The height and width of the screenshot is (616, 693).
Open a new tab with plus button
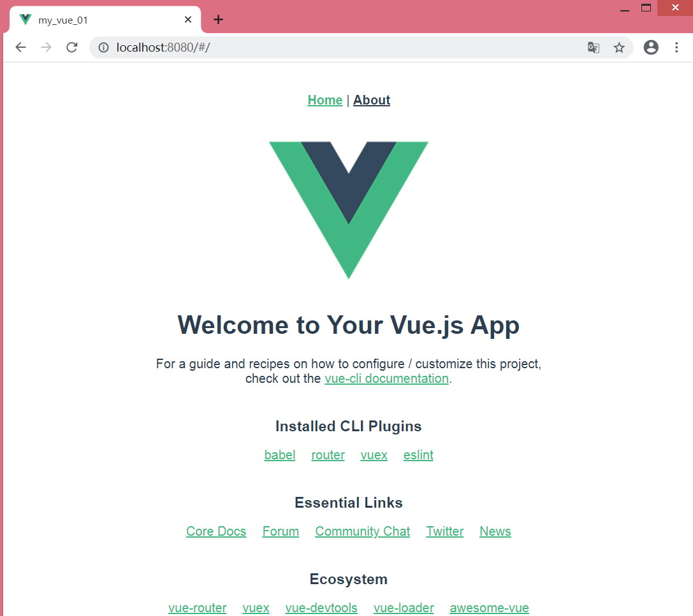tap(218, 20)
